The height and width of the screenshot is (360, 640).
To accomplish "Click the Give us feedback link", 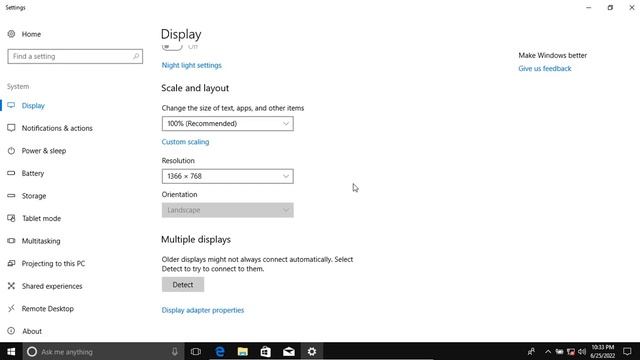I will (x=545, y=69).
